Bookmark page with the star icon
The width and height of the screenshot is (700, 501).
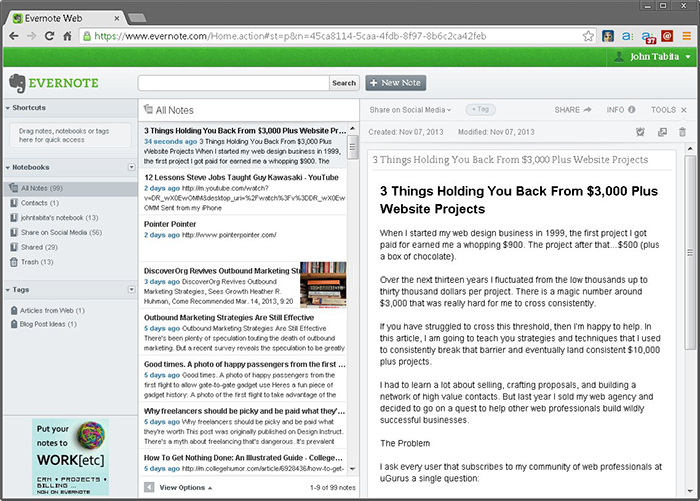(x=589, y=35)
